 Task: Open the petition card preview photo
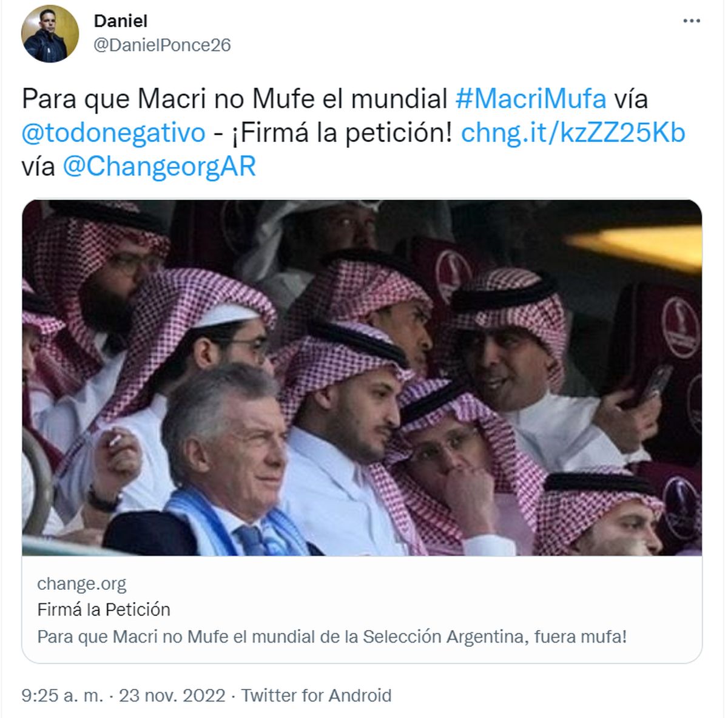[x=362, y=378]
